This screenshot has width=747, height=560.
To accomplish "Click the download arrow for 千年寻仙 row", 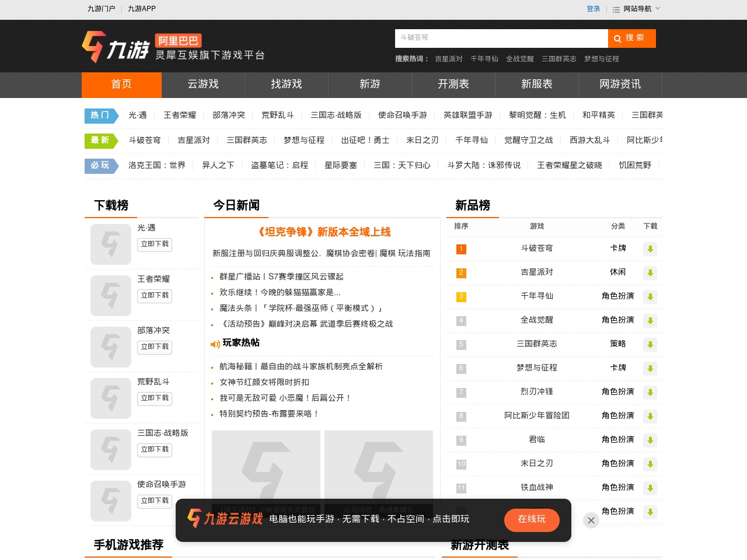I will coord(650,297).
